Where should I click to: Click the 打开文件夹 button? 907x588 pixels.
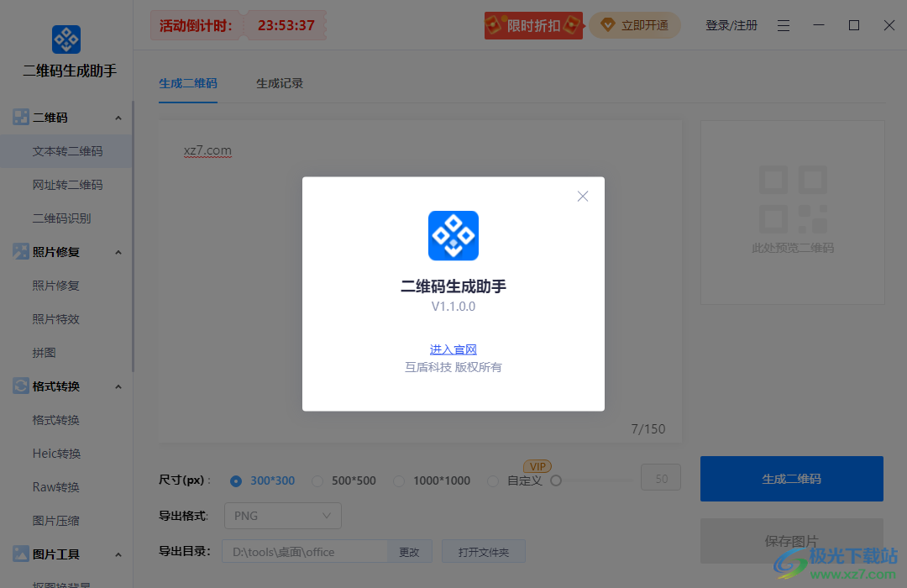(x=483, y=551)
